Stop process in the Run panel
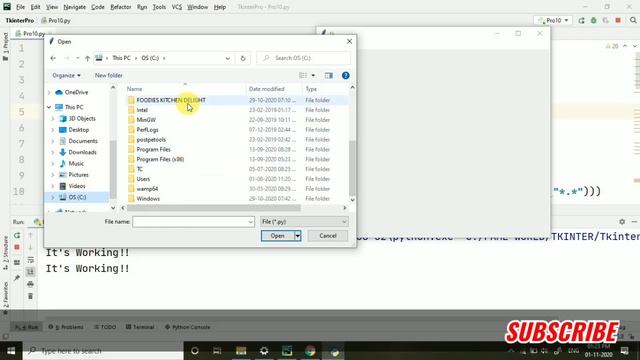This screenshot has height=360, width=640. click(x=17, y=247)
